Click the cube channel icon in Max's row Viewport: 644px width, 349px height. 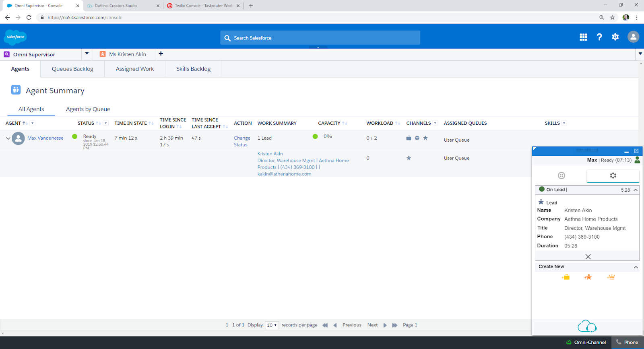pyautogui.click(x=417, y=138)
